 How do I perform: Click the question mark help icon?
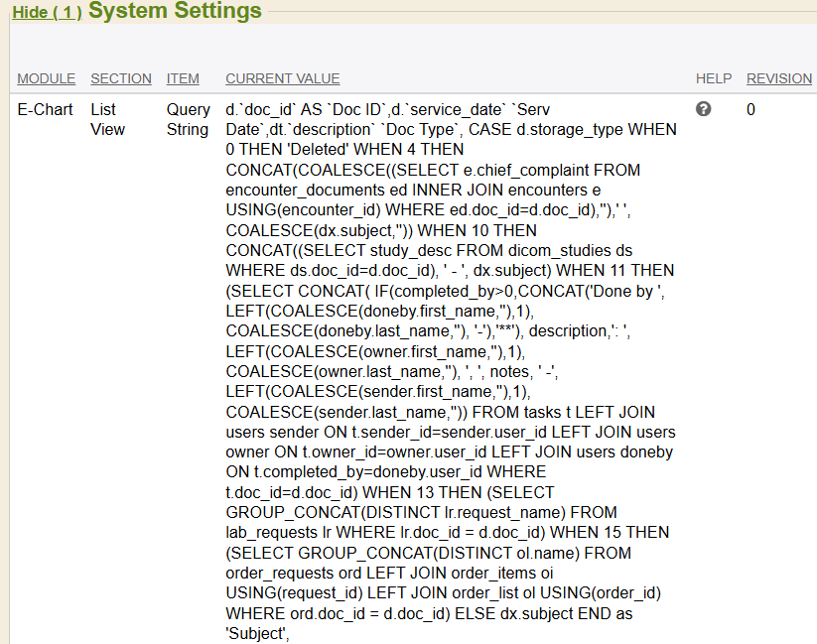pyautogui.click(x=704, y=109)
